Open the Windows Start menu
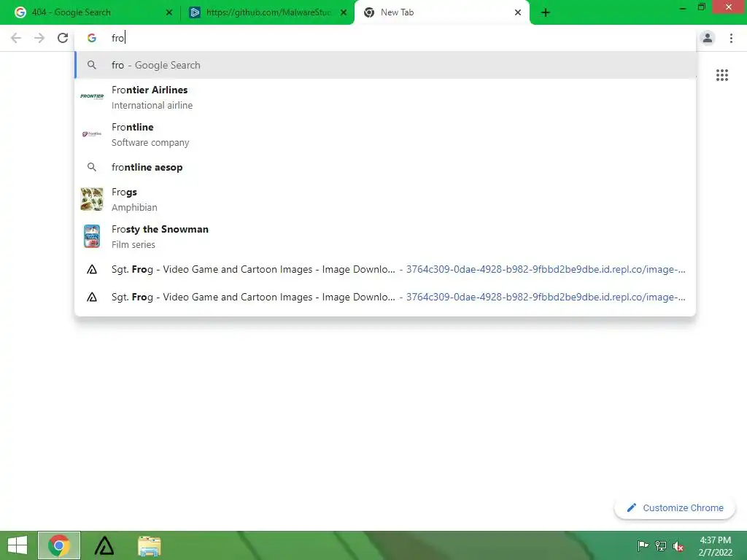Screen dimensions: 747x560 (x=18, y=545)
